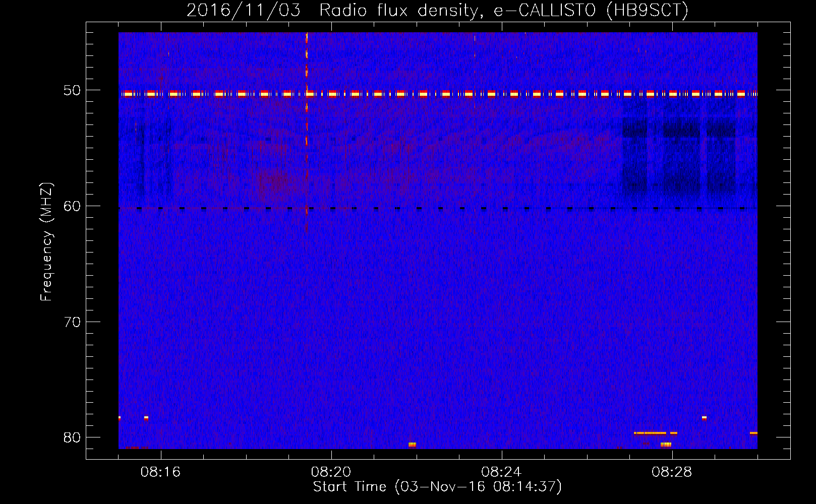
Task: Click the plot title '2016/11/03 Radio flux density, e-CALLISTO (HB9SCT)'
Action: click(437, 10)
